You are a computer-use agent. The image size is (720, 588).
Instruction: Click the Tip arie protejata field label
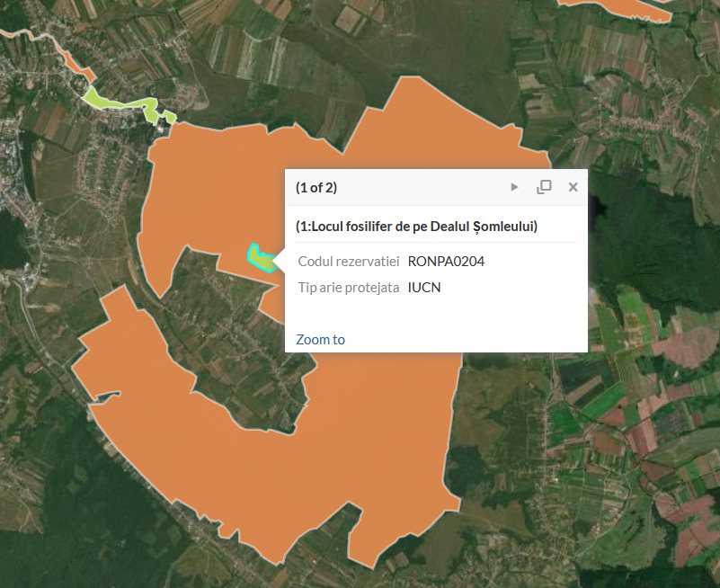coord(349,288)
